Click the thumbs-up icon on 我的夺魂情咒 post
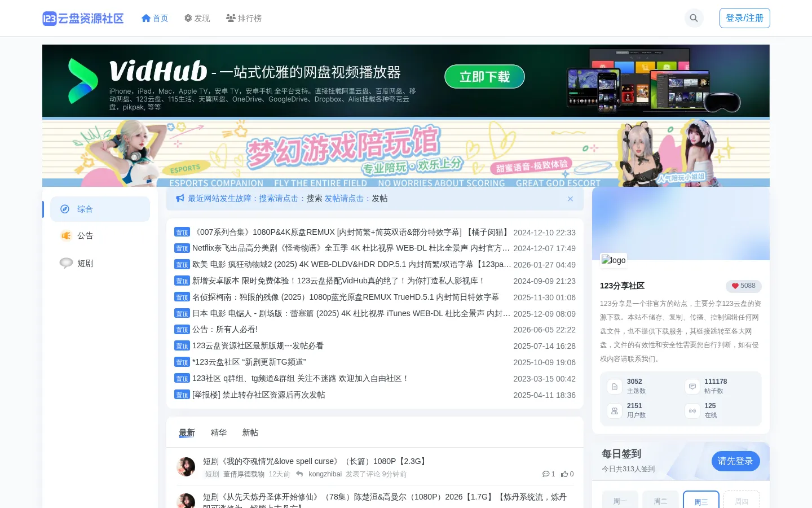812x508 pixels. tap(564, 474)
